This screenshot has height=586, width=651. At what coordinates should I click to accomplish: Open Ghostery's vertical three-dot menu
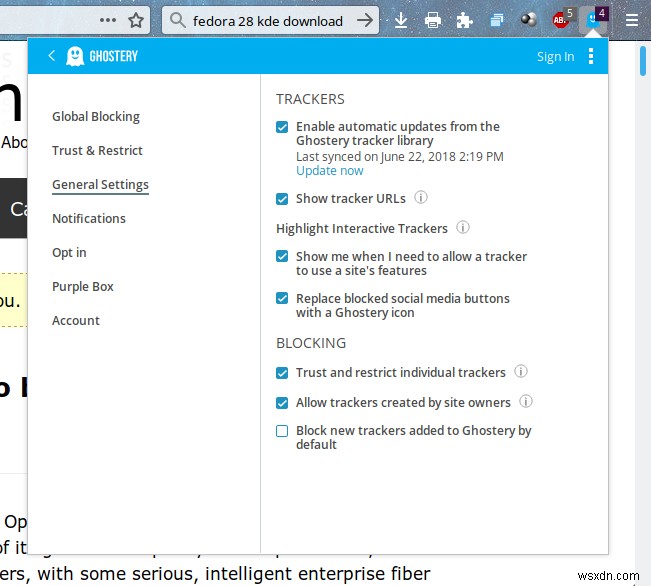click(x=591, y=56)
